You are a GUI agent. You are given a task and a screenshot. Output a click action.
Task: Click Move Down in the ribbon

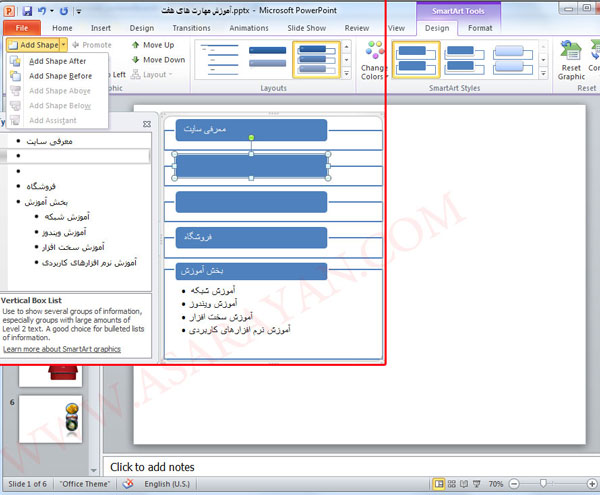tap(158, 60)
